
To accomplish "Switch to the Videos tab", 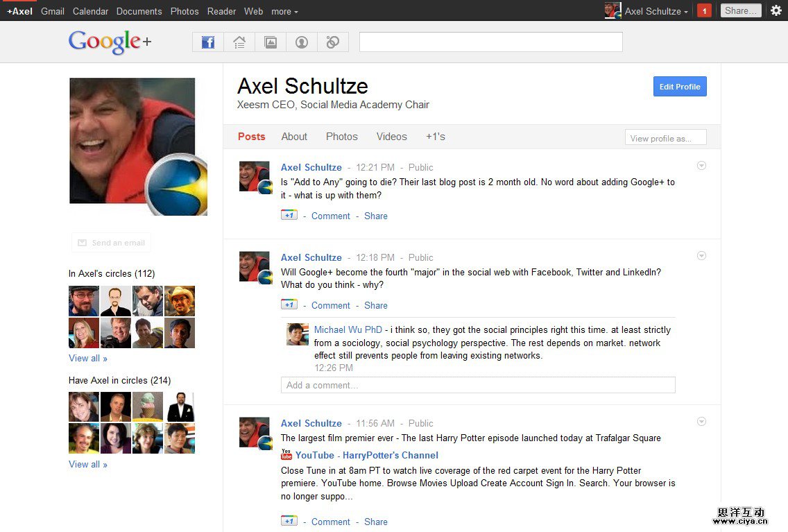I will tap(391, 137).
